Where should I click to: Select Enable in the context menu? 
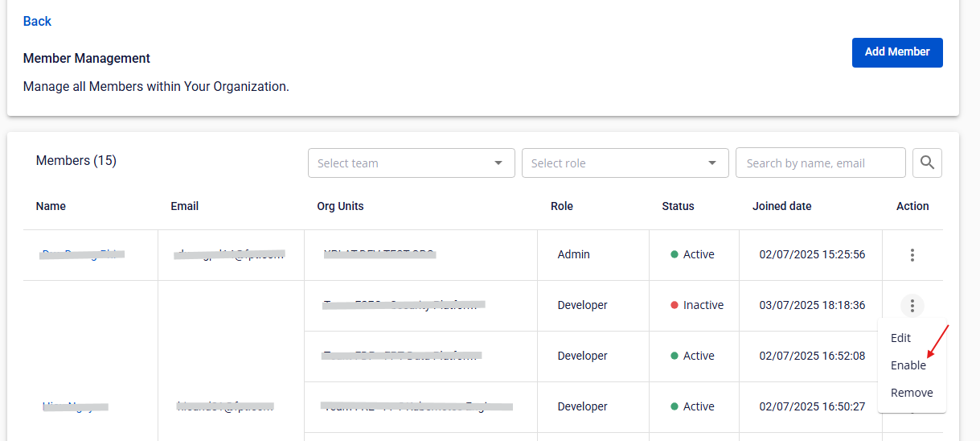click(908, 365)
